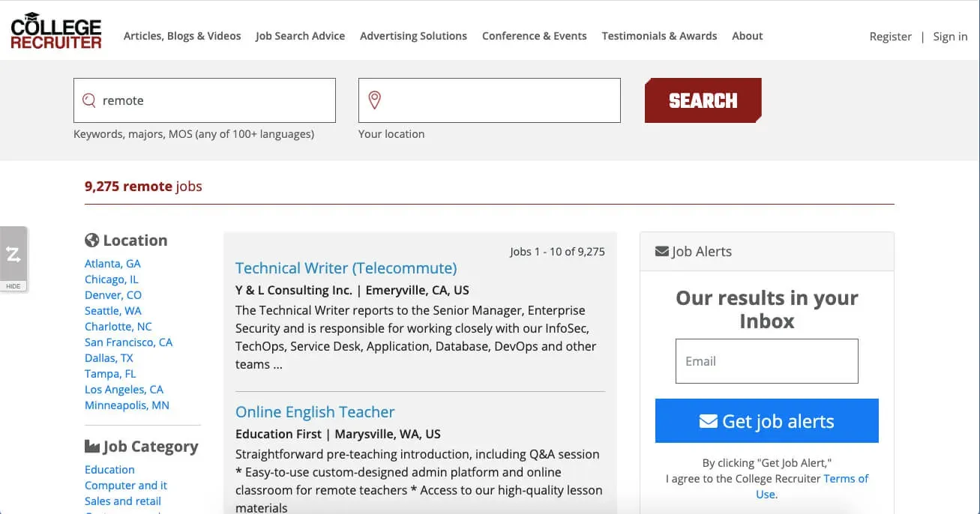Click the Z side widget icon
This screenshot has width=980, height=514.
(x=13, y=254)
